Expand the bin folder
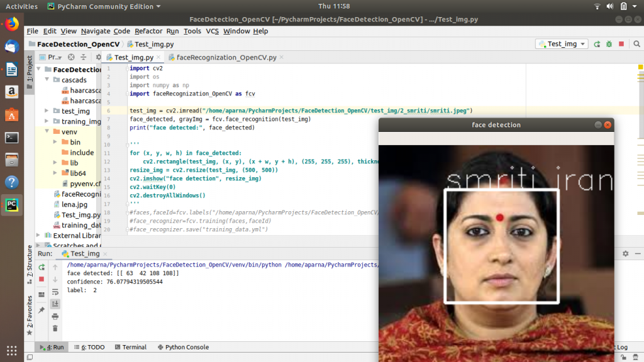This screenshot has height=362, width=644. tap(55, 142)
